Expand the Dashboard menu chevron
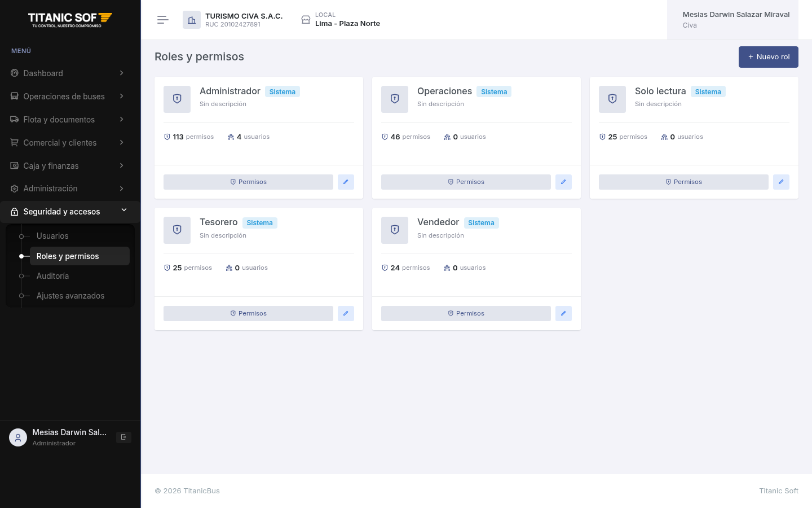The height and width of the screenshot is (508, 812). pos(121,73)
